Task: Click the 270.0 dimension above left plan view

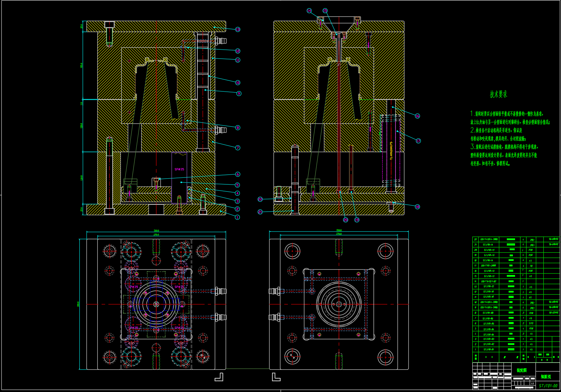Action: (x=156, y=235)
